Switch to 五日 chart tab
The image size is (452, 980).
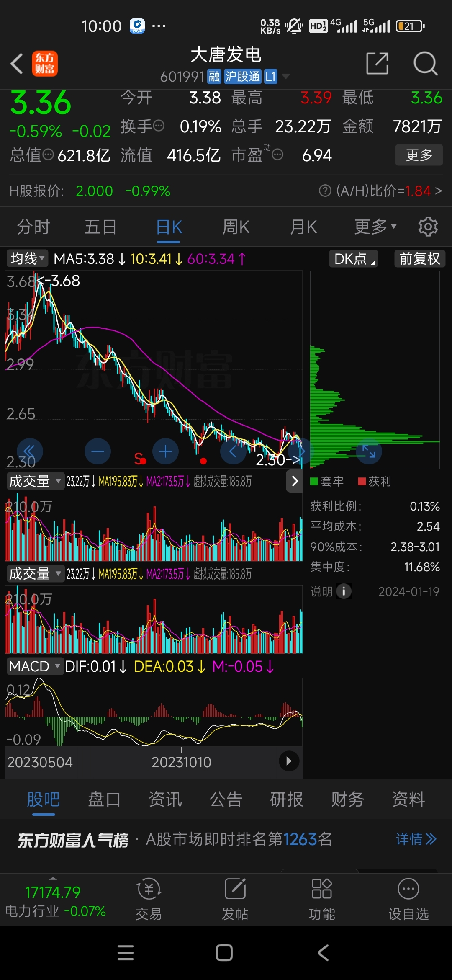(x=100, y=227)
